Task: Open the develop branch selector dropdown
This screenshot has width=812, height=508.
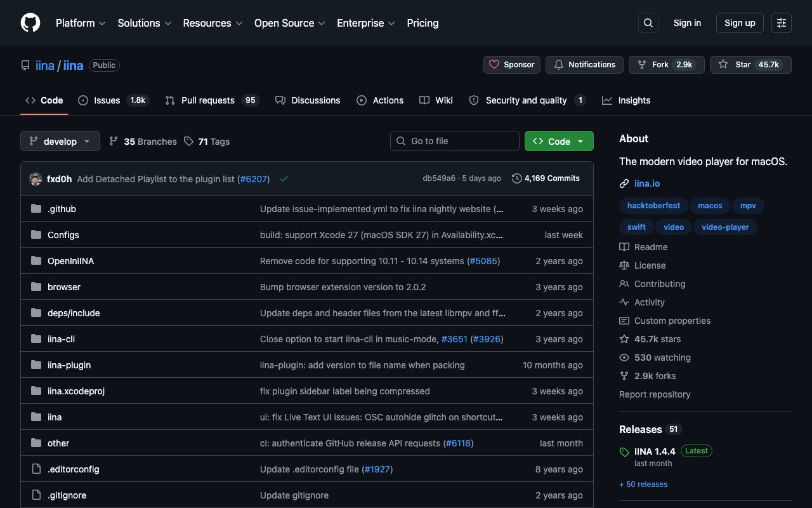Action: click(x=60, y=141)
